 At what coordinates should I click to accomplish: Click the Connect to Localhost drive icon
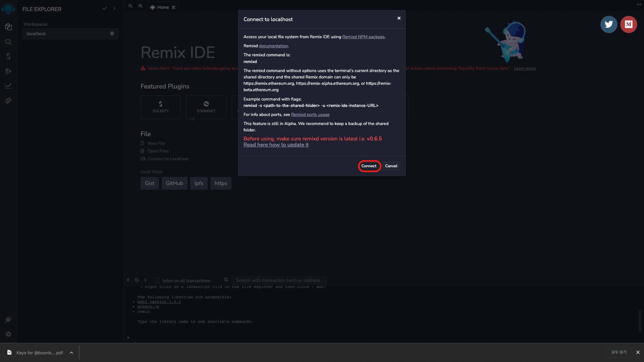(143, 159)
